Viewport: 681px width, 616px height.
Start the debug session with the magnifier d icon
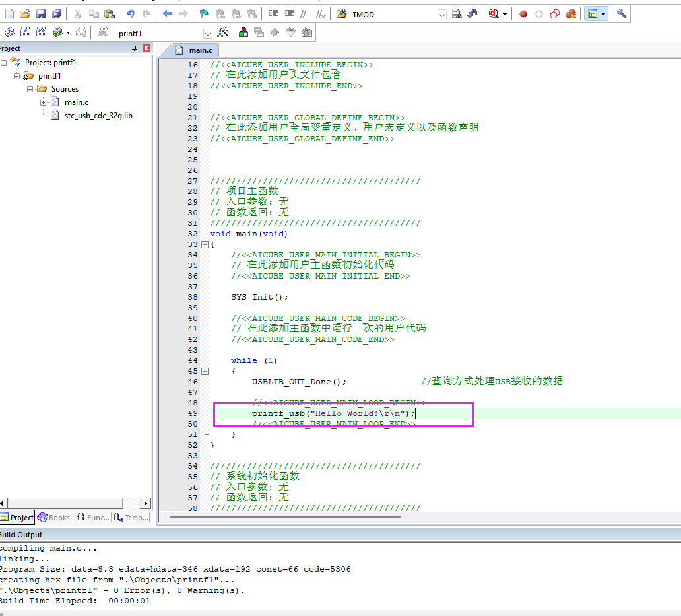click(494, 15)
